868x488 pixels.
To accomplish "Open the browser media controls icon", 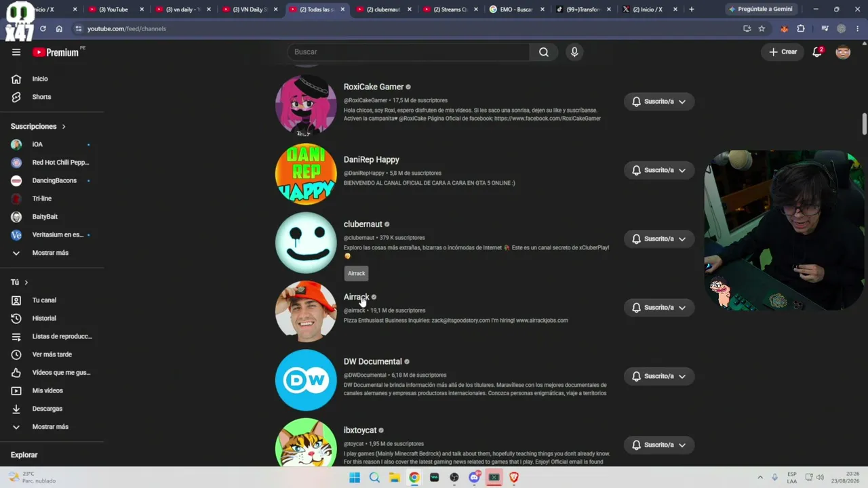I will 825,28.
